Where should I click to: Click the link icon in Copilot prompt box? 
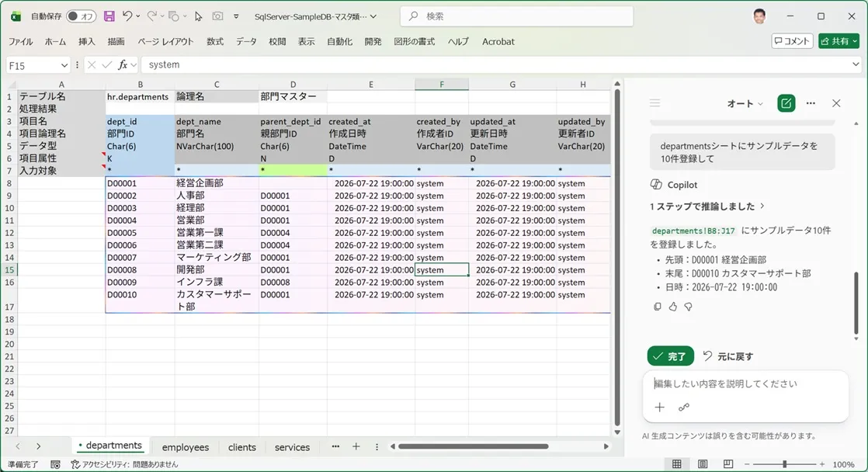tap(684, 408)
